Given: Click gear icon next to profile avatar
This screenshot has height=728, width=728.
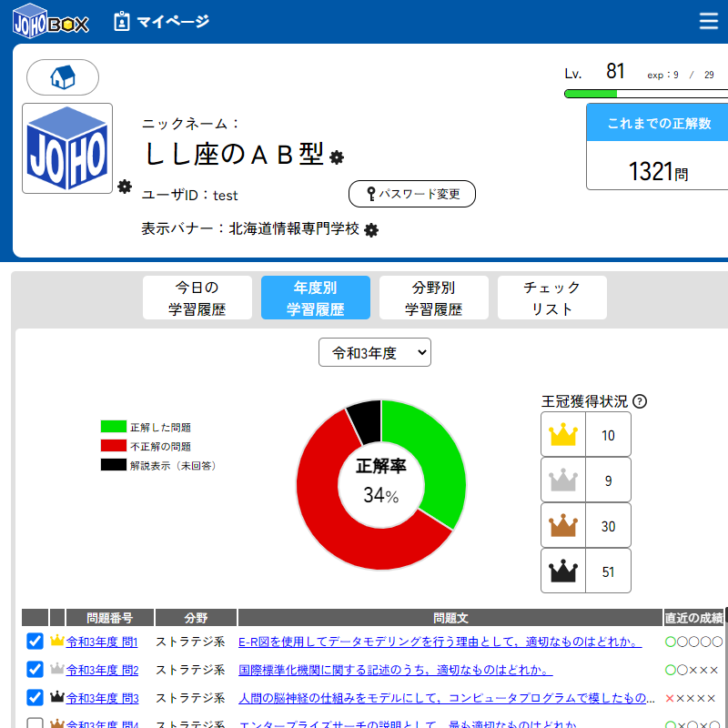Looking at the screenshot, I should 125,187.
